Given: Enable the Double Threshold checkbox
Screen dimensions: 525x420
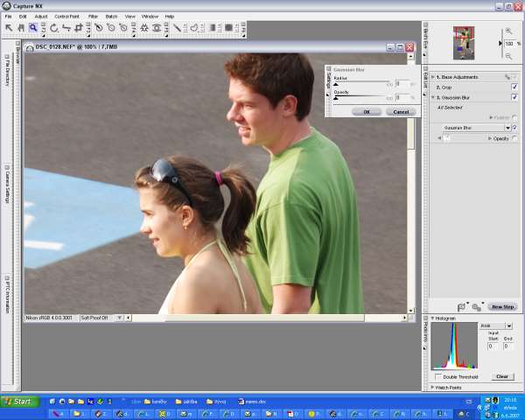Looking at the screenshot, I should click(438, 377).
